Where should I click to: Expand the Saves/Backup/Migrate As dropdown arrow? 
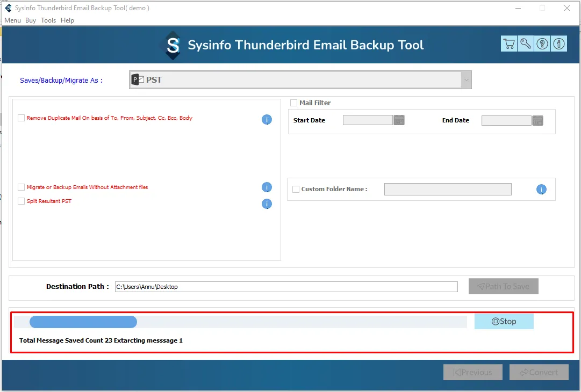coord(466,80)
